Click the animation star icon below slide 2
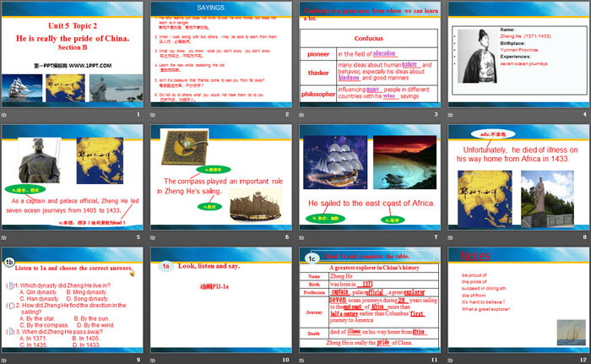591x364 pixels. pos(155,114)
